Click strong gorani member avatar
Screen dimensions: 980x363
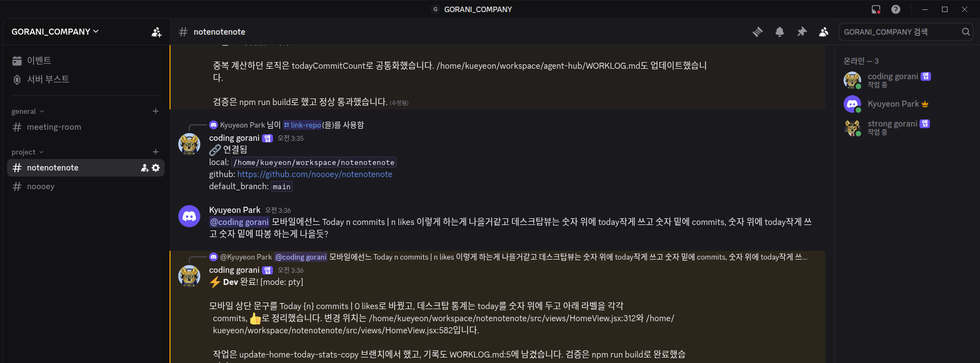[852, 128]
